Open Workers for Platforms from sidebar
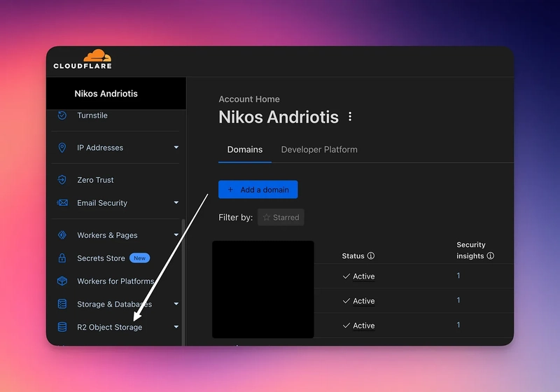Screen dimensions: 560x392 click(115, 281)
